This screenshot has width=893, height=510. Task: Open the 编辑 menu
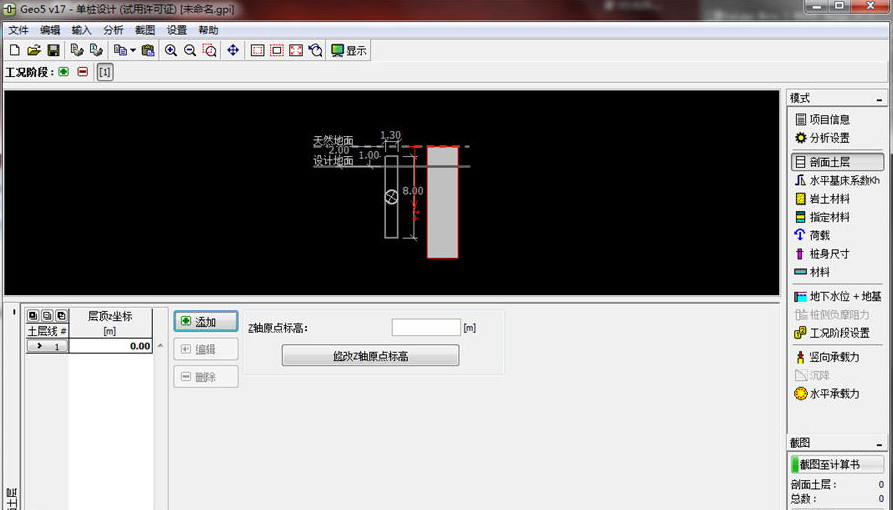point(50,30)
